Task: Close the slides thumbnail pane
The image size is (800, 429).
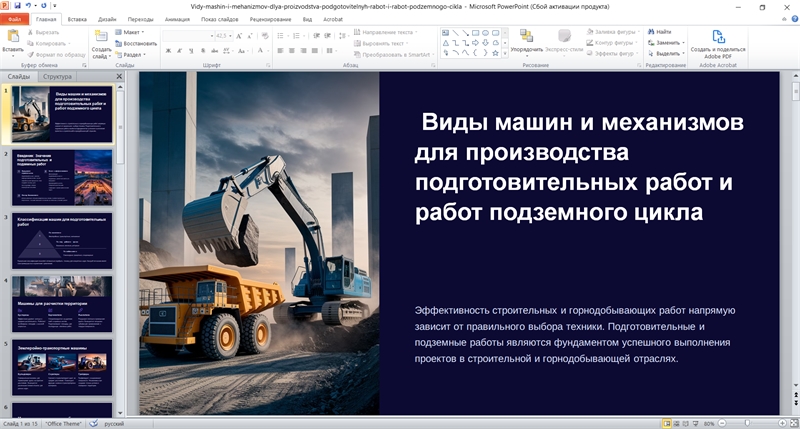Action: [x=119, y=77]
